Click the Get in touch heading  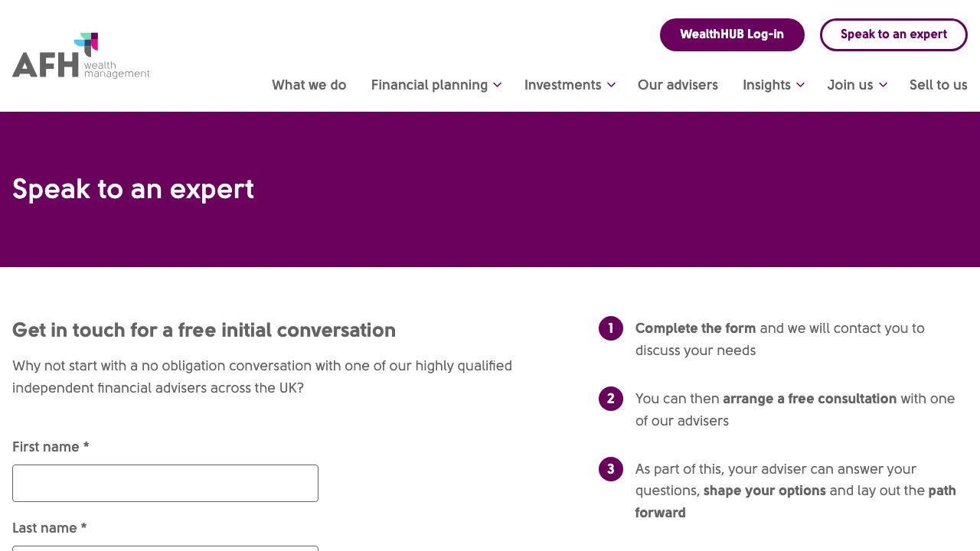204,330
